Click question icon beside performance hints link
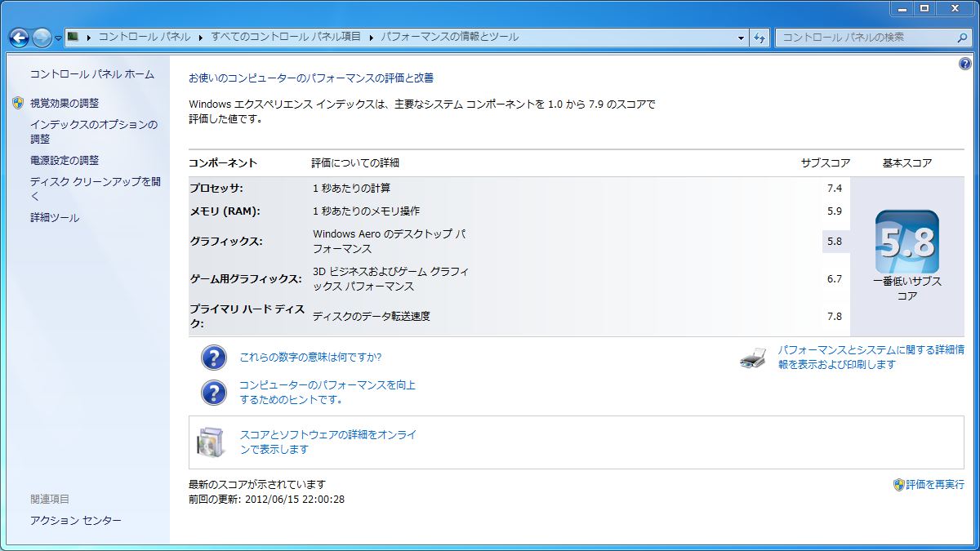The width and height of the screenshot is (980, 551). tap(214, 393)
